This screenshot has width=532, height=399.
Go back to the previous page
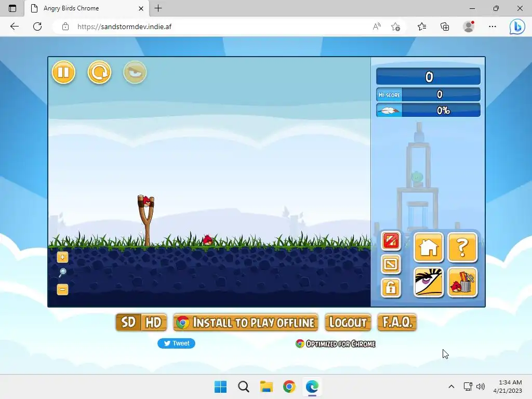pyautogui.click(x=15, y=26)
